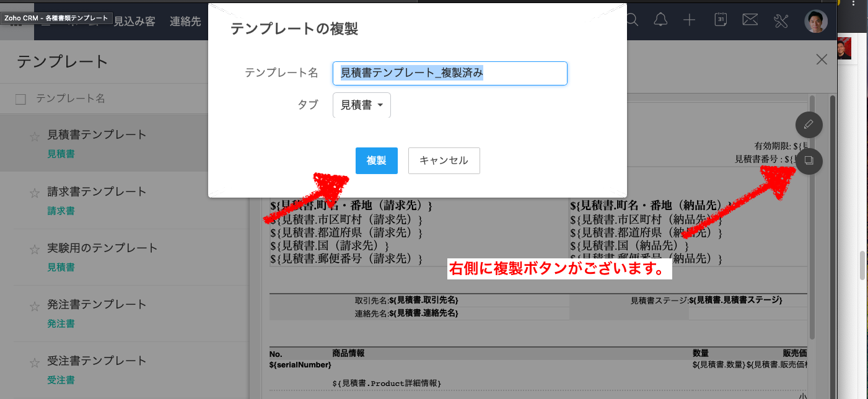Open the setup wrench icon
868x399 pixels.
[780, 20]
